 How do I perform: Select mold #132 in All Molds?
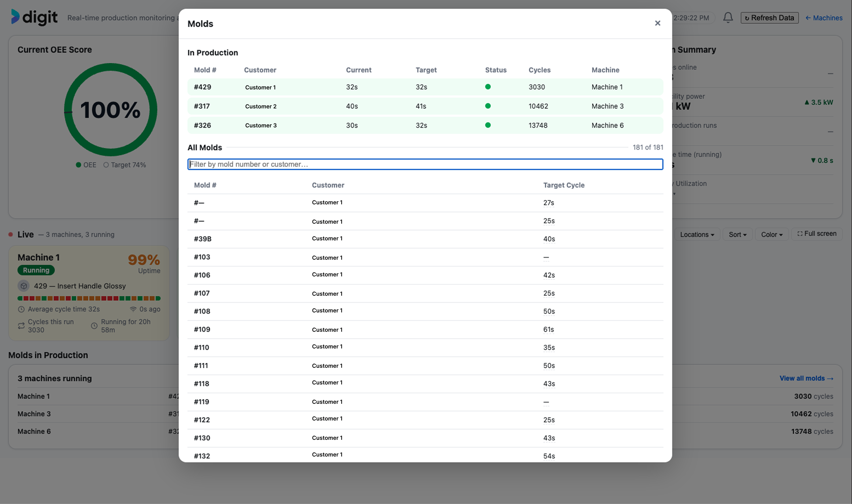425,455
